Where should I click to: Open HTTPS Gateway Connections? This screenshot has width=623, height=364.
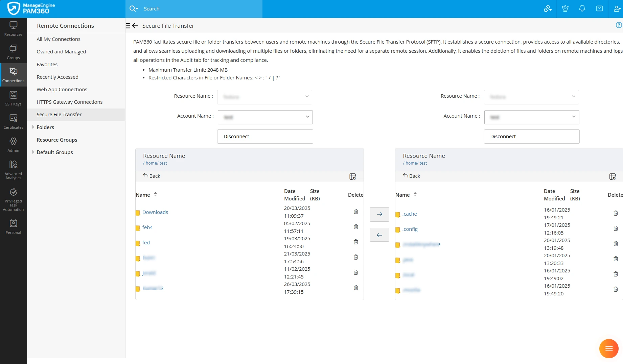click(x=69, y=102)
